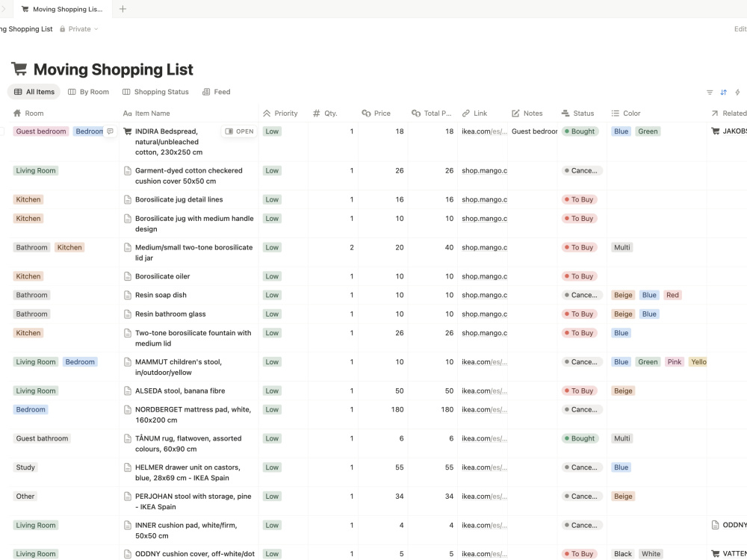Click page icon of ALSEDA stool row
The height and width of the screenshot is (560, 747).
[x=127, y=391]
